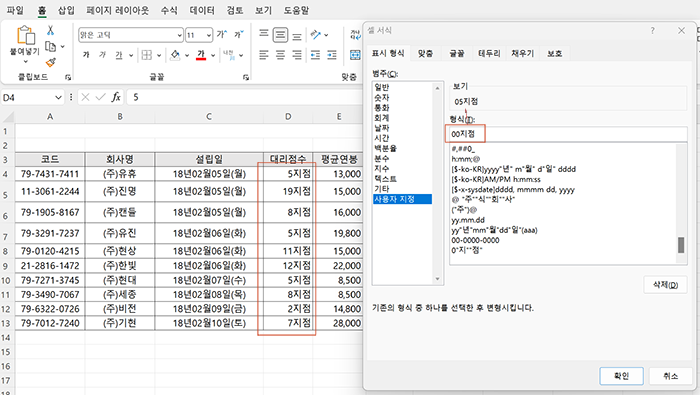The height and width of the screenshot is (395, 700).
Task: Expand the underline style arrow
Action: [131, 55]
